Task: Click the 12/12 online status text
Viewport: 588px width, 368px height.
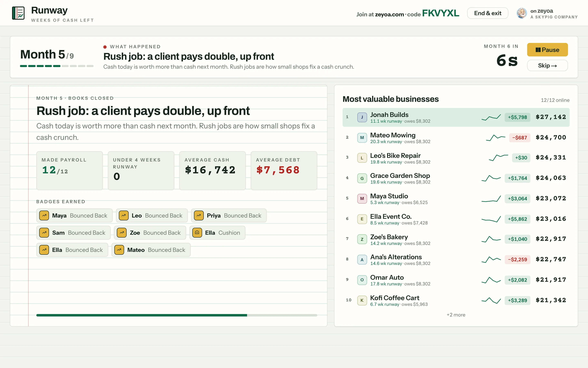Action: point(555,100)
